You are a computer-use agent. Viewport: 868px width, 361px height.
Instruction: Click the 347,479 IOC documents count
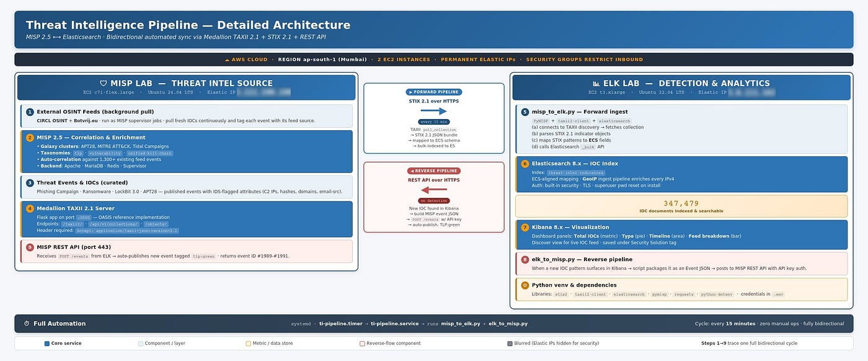pos(681,203)
